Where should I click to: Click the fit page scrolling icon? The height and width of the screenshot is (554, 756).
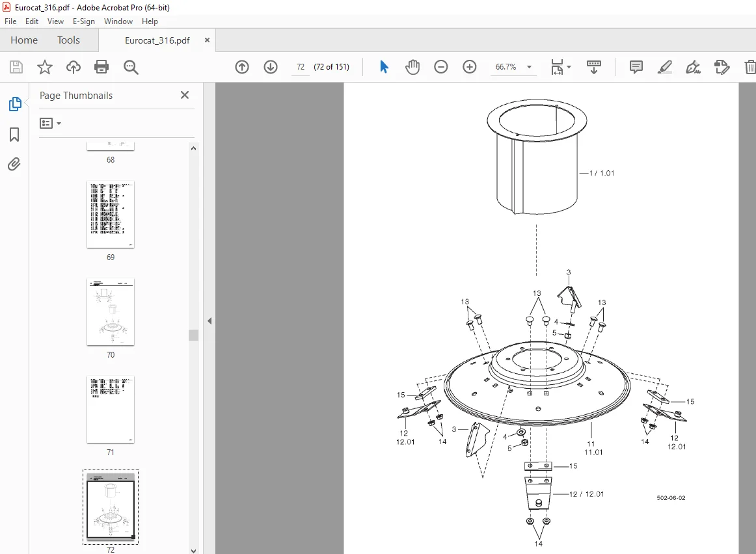pos(557,67)
